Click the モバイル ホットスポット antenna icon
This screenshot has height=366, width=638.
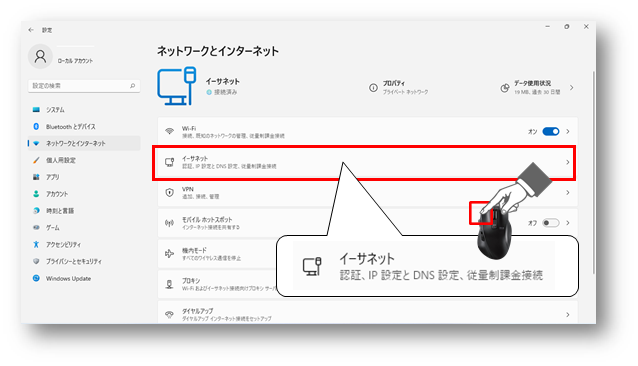point(169,223)
